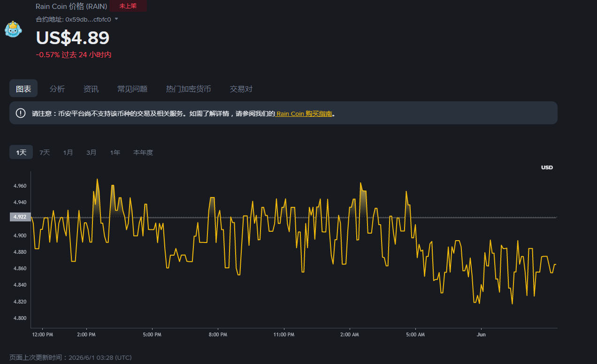This screenshot has height=364, width=597.
Task: Select the 本年度 chart range
Action: point(143,152)
